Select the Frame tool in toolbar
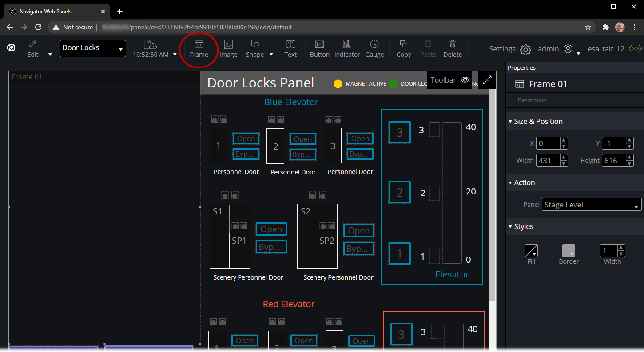 [x=199, y=48]
